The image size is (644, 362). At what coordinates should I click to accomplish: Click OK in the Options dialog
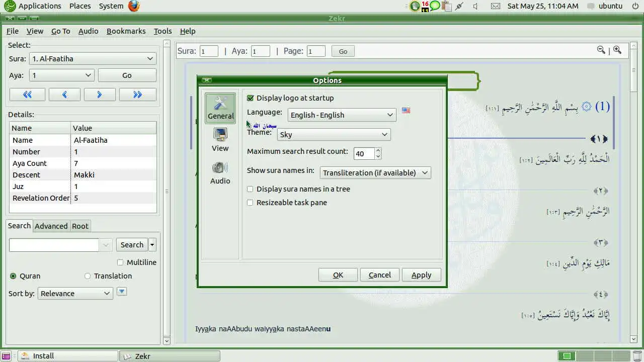pos(338,275)
